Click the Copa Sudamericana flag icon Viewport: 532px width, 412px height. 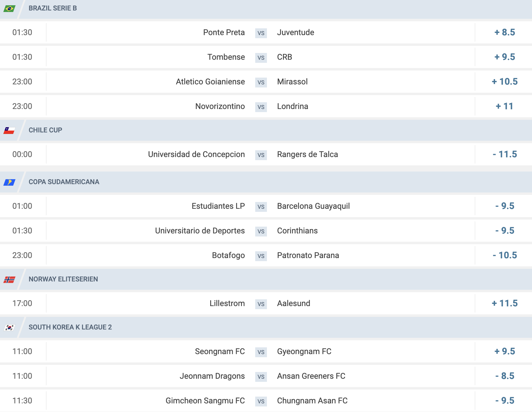(x=9, y=182)
